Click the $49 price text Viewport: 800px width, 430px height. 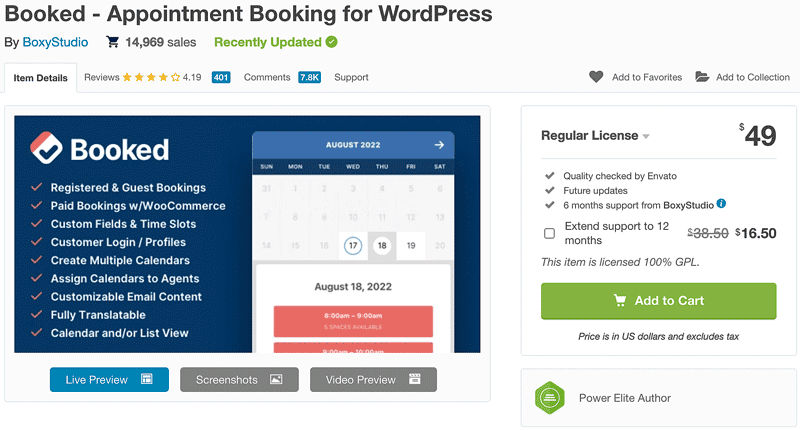tap(758, 136)
